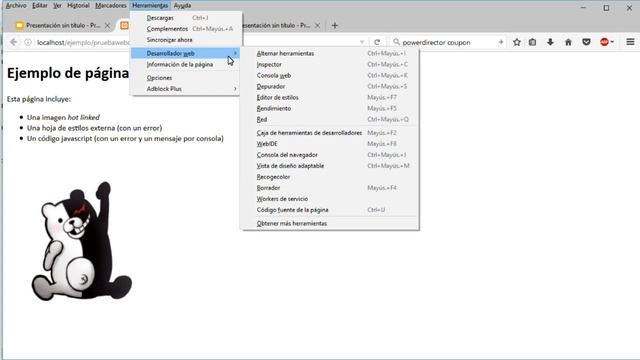Bookmark this page with the star icon
The width and height of the screenshot is (640, 360).
(x=517, y=42)
